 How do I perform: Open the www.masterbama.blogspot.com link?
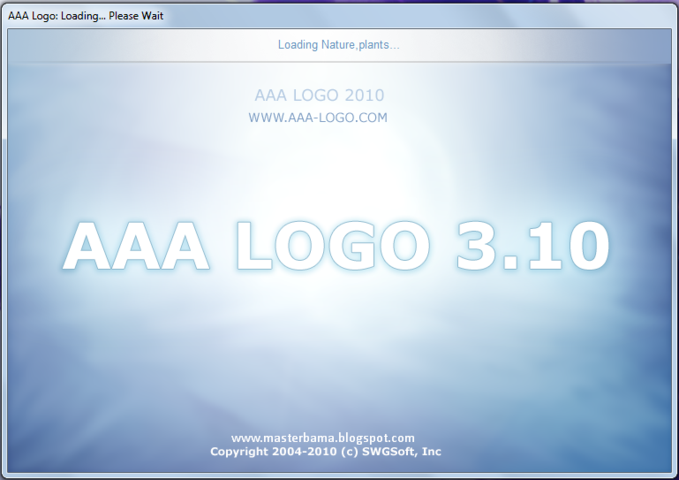point(323,438)
